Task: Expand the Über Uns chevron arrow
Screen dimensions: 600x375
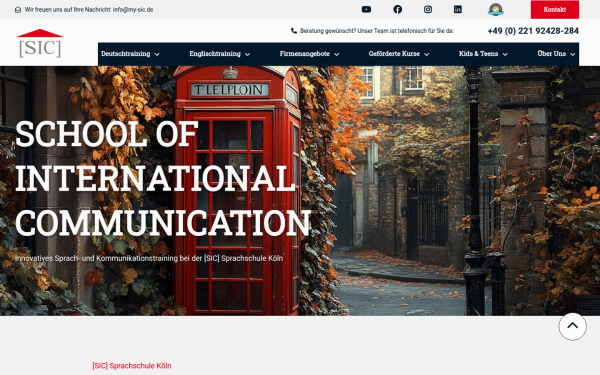Action: [572, 54]
